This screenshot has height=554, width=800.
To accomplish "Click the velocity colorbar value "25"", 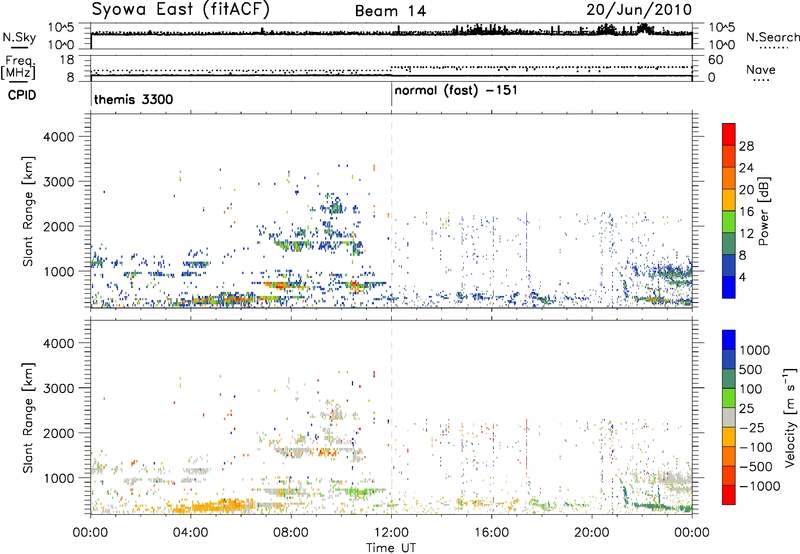I will point(747,409).
